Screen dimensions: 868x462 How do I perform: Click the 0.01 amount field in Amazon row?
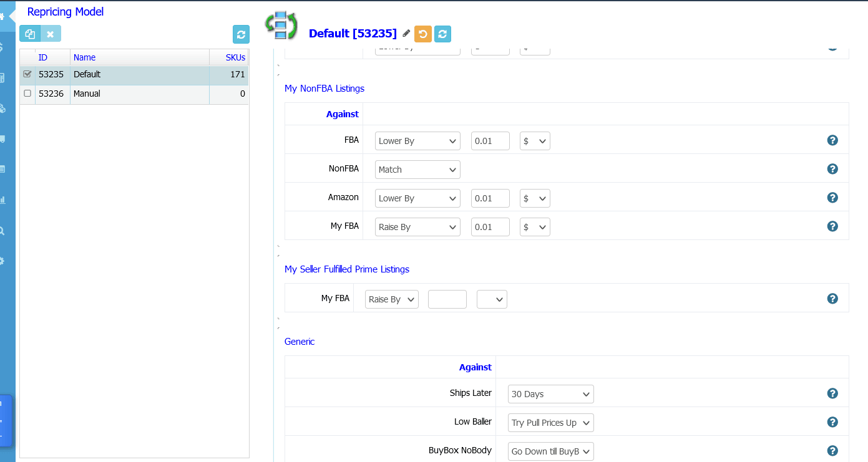point(490,198)
